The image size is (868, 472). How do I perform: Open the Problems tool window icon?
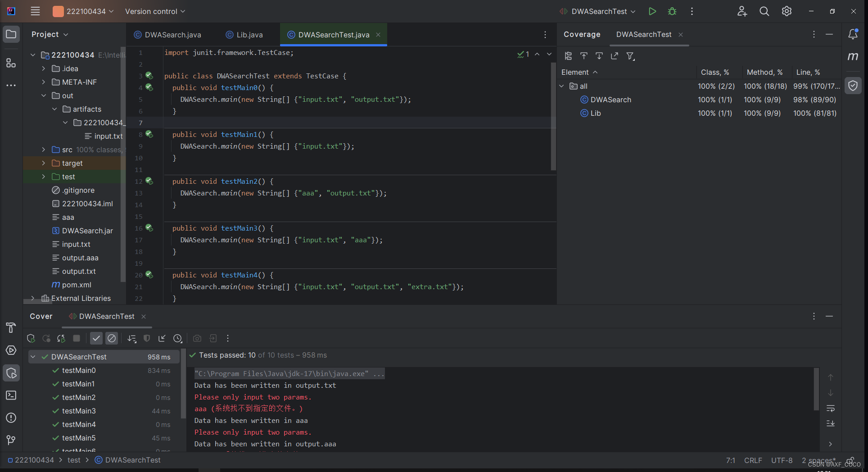[11, 418]
